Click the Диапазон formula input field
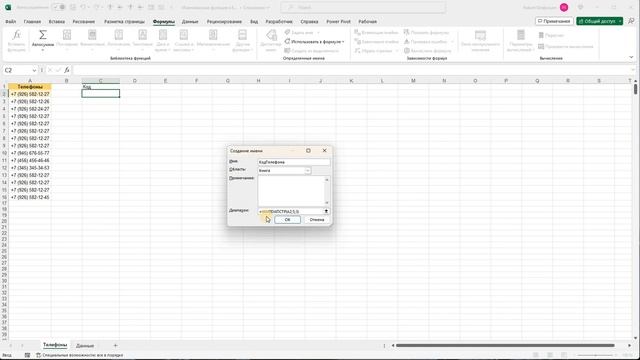The width and height of the screenshot is (640, 360). [290, 211]
